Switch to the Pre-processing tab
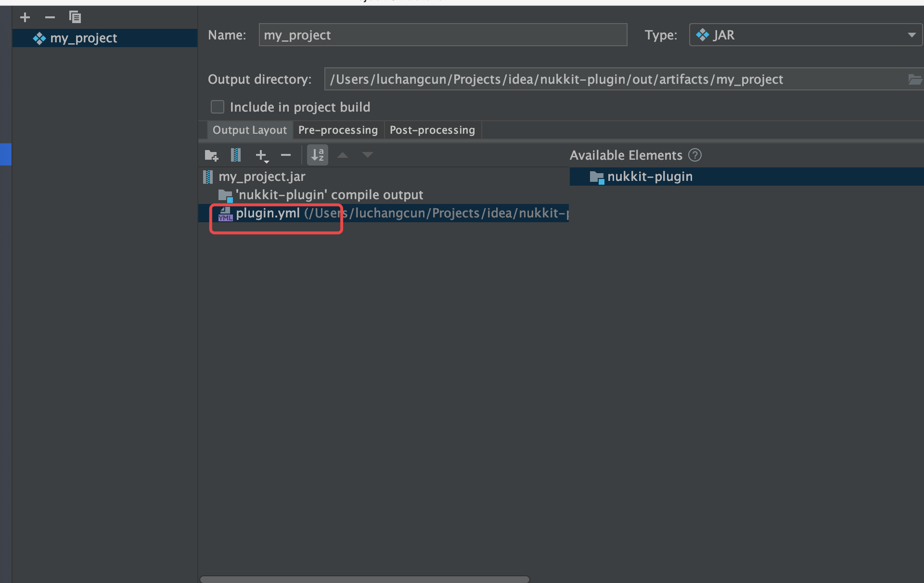Image resolution: width=924 pixels, height=583 pixels. point(338,130)
